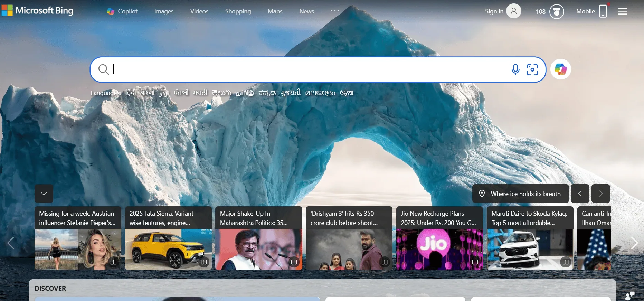Open the hamburger settings menu

(x=622, y=11)
